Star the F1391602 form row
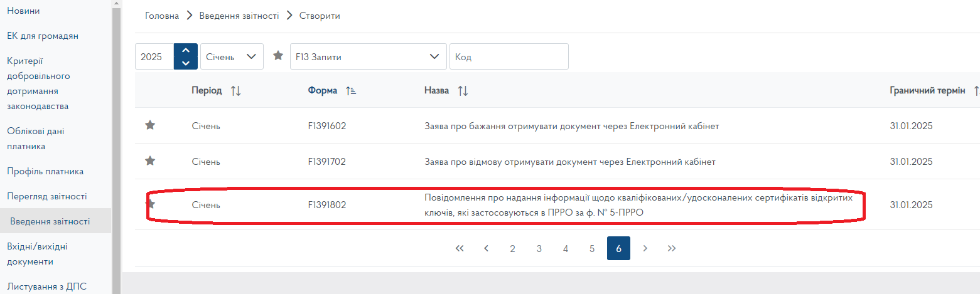The height and width of the screenshot is (294, 980). coord(150,125)
